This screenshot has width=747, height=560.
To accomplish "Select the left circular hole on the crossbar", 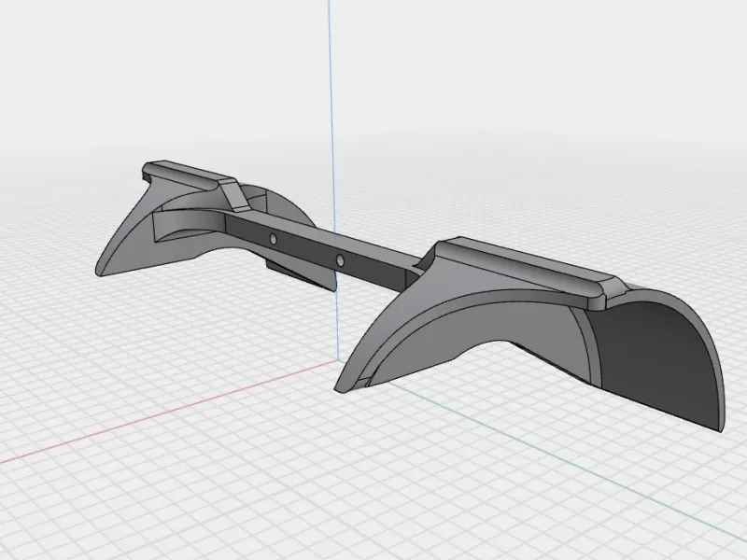I will (274, 240).
